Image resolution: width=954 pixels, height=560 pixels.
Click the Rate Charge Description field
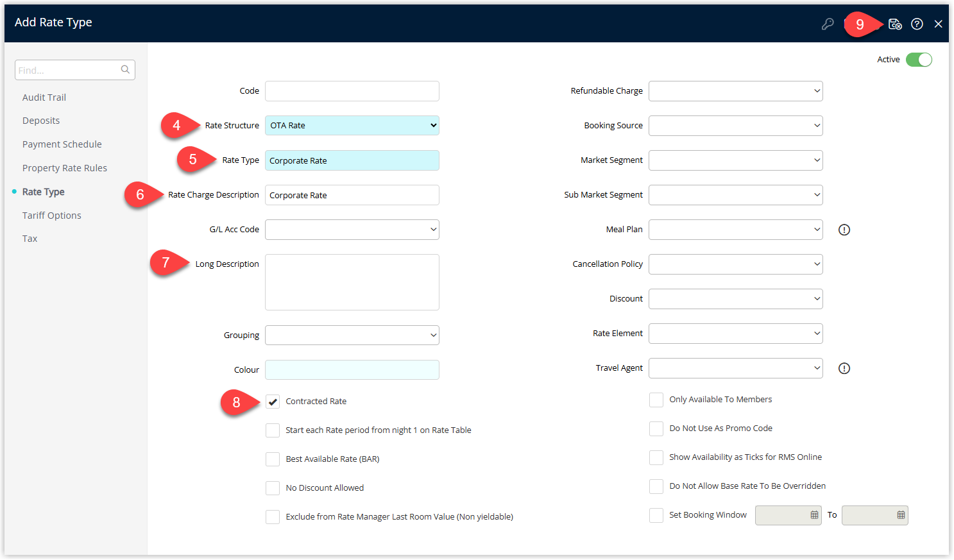[x=352, y=195]
